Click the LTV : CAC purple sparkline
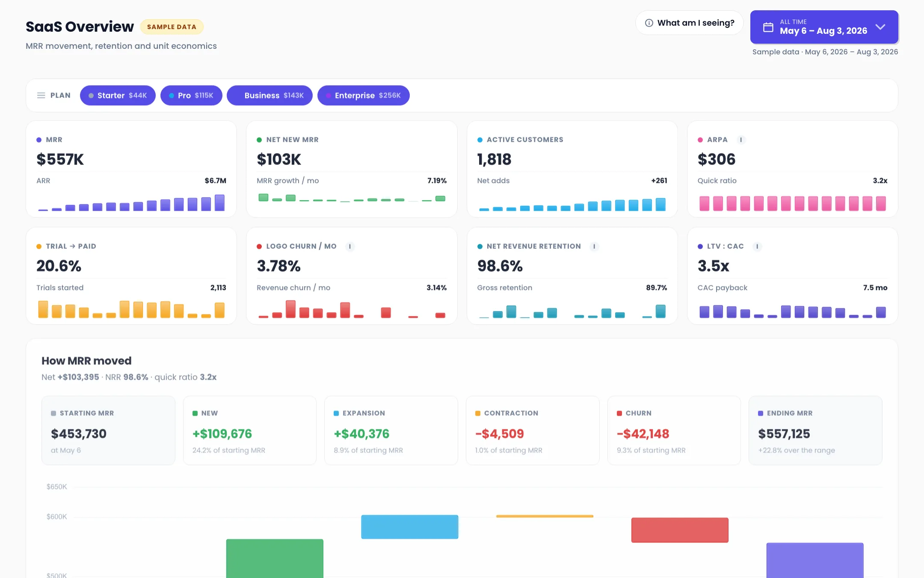The height and width of the screenshot is (578, 924). pyautogui.click(x=792, y=312)
